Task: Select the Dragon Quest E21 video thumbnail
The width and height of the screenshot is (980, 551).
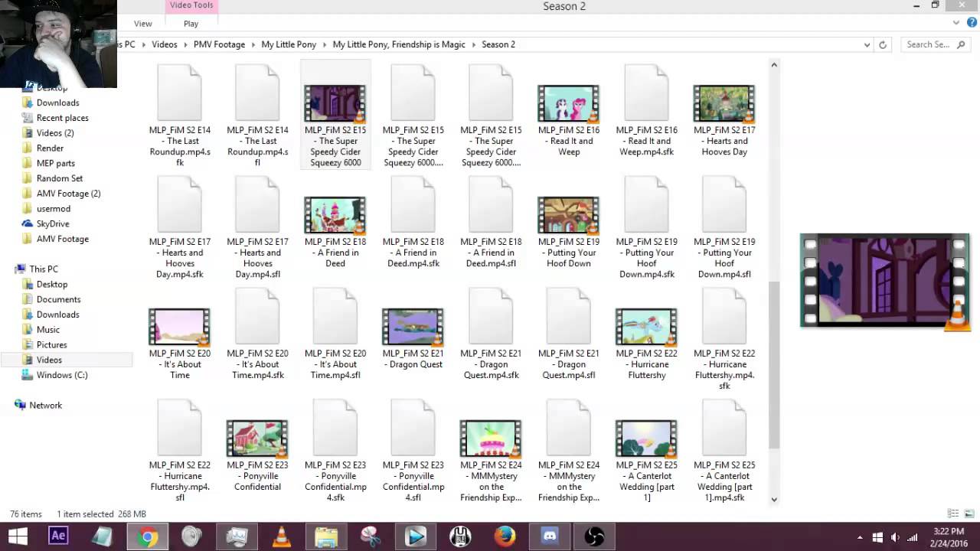Action: [413, 328]
